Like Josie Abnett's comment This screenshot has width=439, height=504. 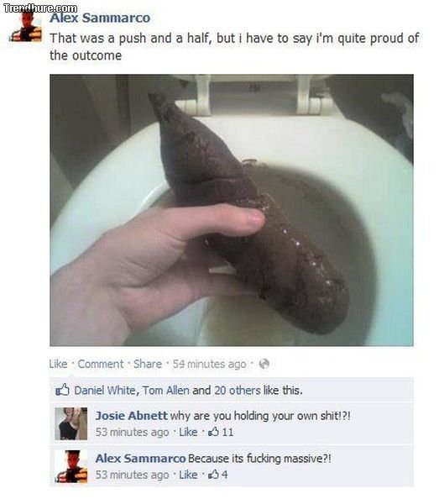point(188,432)
